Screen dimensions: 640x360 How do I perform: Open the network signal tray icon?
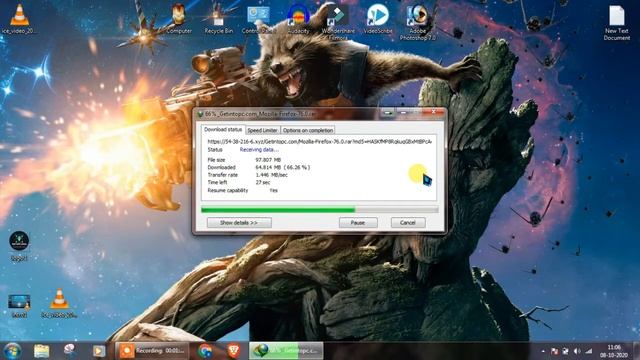588,351
